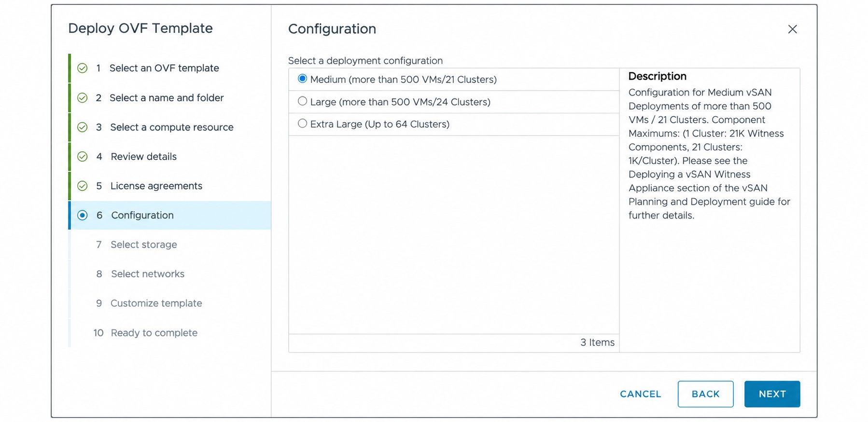
Task: Jump to step 3 Select a compute resource
Action: click(170, 127)
